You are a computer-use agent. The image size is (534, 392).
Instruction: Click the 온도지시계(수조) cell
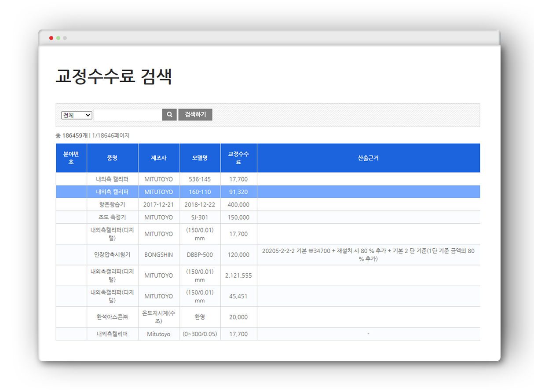pos(159,317)
